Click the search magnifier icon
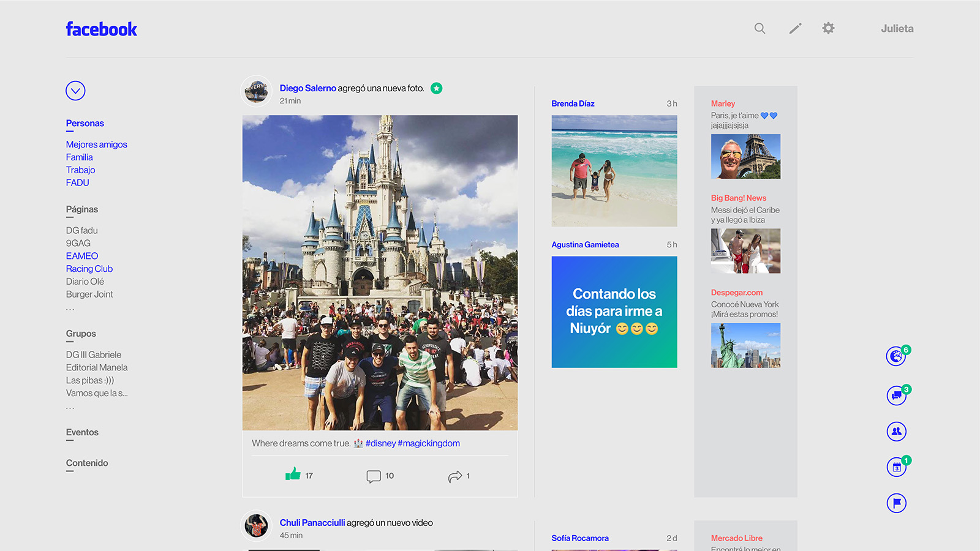The height and width of the screenshot is (551, 980). (759, 28)
